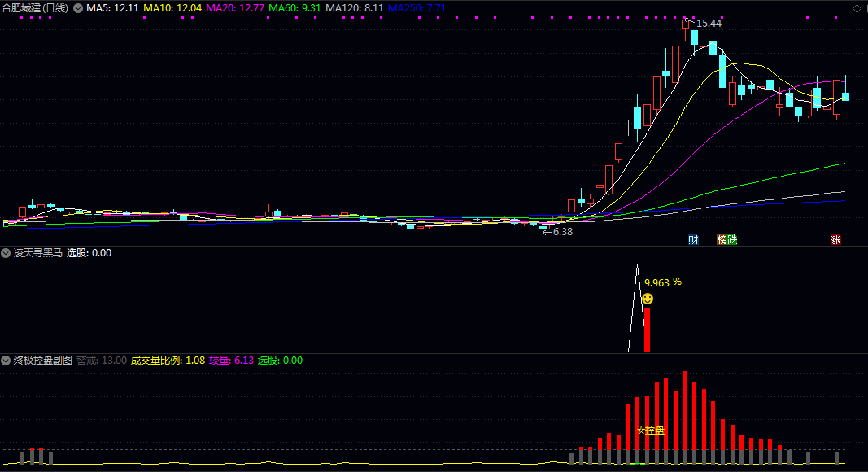Click the 警戒: 13.00 label
This screenshot has width=868, height=472.
pos(102,361)
